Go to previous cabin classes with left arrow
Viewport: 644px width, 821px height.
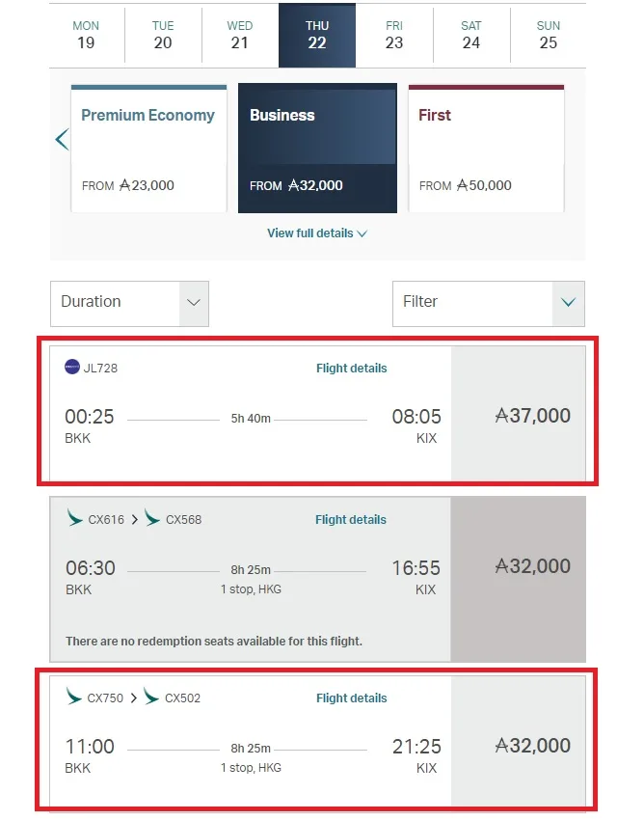[x=62, y=139]
